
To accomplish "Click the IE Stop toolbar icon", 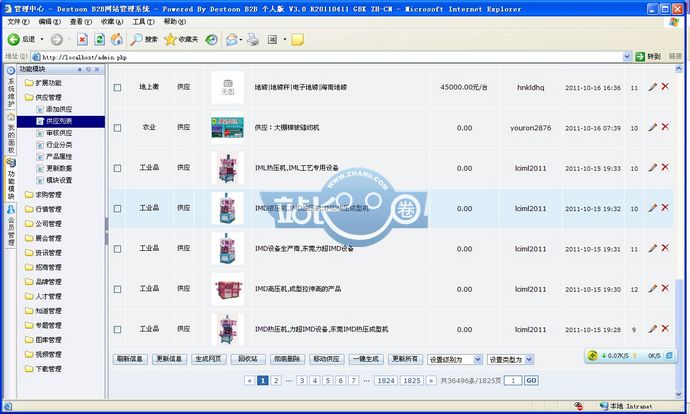I will 81,39.
